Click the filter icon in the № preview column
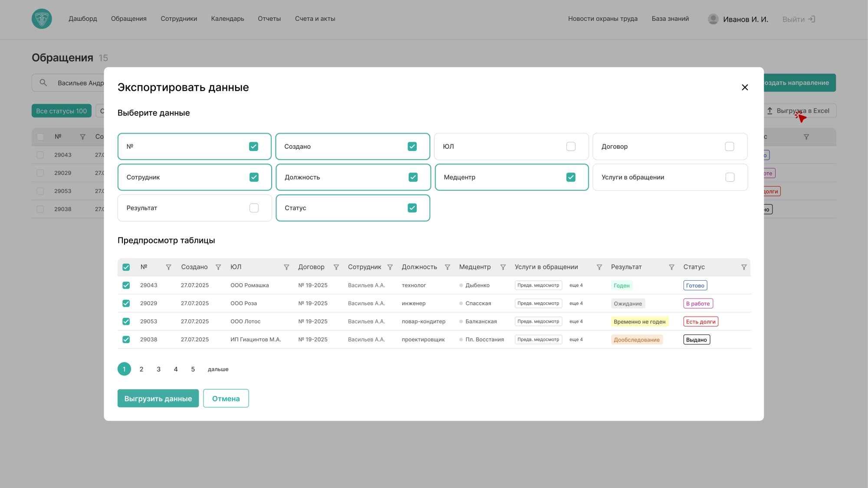The width and height of the screenshot is (868, 488). 168,267
